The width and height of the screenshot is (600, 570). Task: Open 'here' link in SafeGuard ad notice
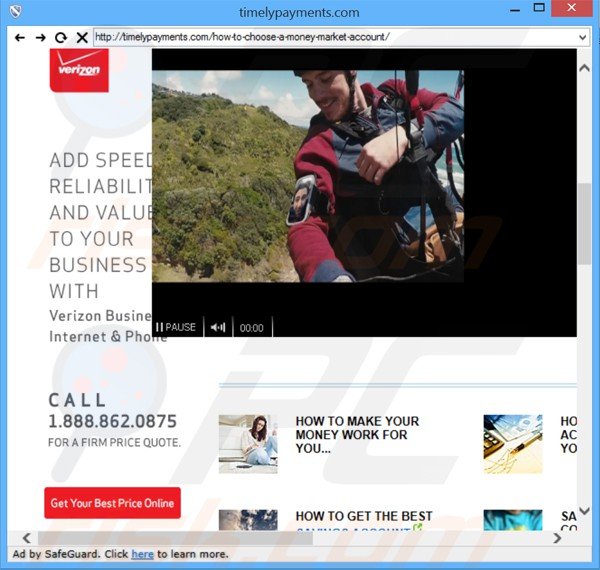click(142, 554)
